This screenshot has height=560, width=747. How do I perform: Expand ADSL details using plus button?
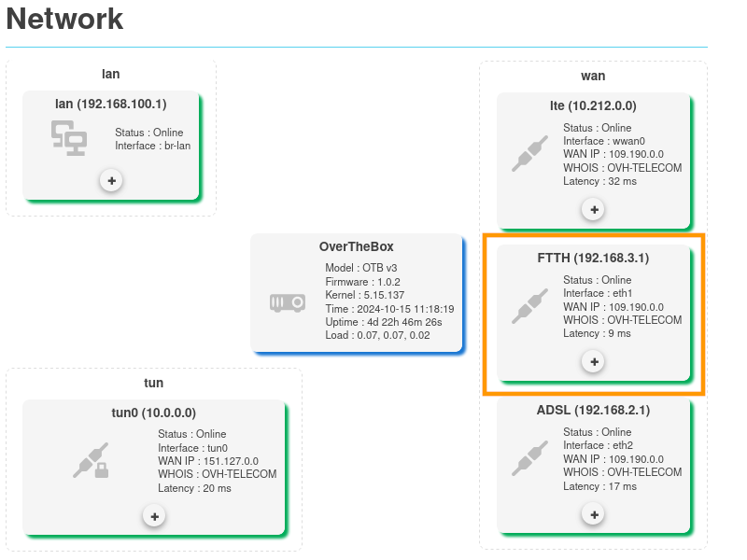coord(593,513)
